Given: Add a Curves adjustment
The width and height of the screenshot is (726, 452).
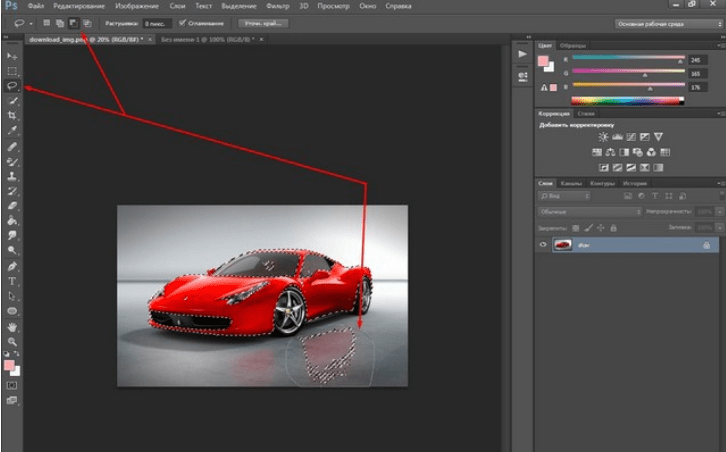Looking at the screenshot, I should click(631, 137).
